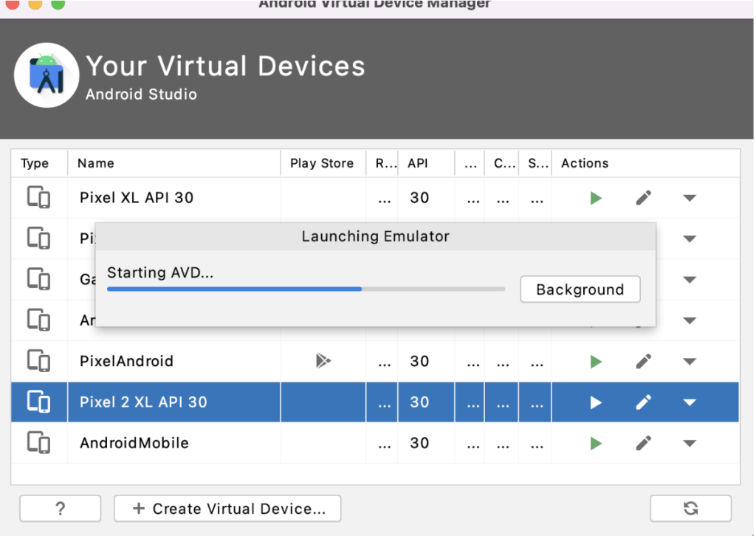The image size is (756, 536).
Task: Open actions dropdown for PixelAndroid
Action: (x=690, y=362)
